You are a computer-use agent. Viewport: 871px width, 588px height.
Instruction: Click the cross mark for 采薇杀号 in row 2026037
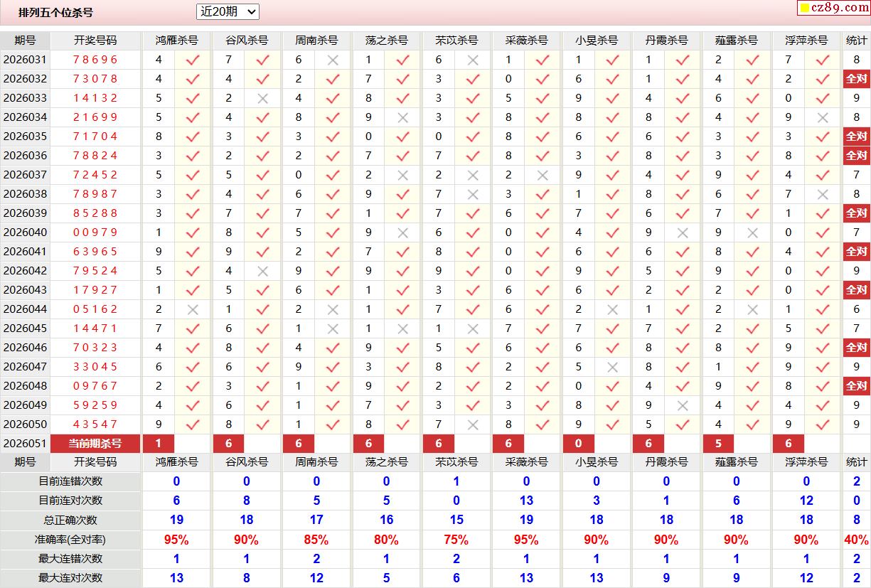point(543,176)
